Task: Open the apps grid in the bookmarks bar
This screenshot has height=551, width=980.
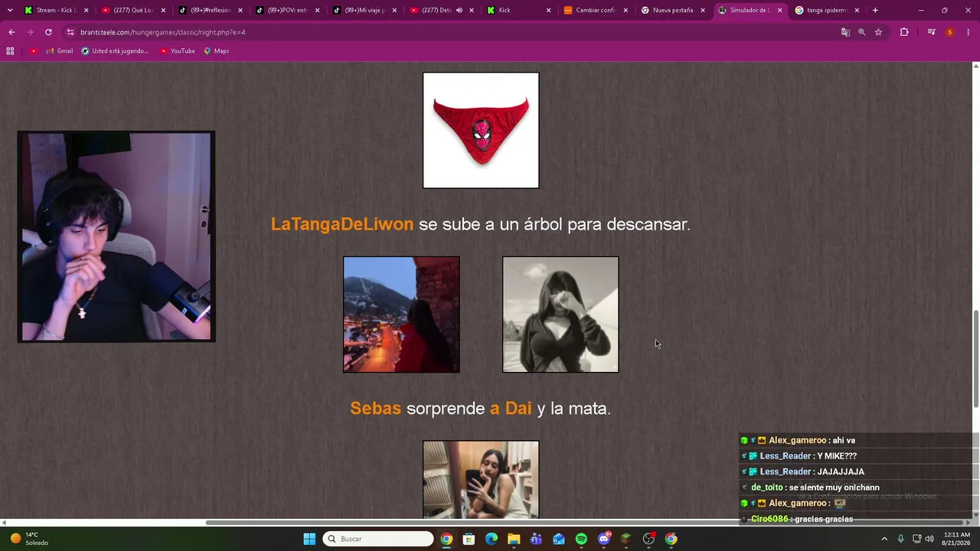Action: coord(10,51)
